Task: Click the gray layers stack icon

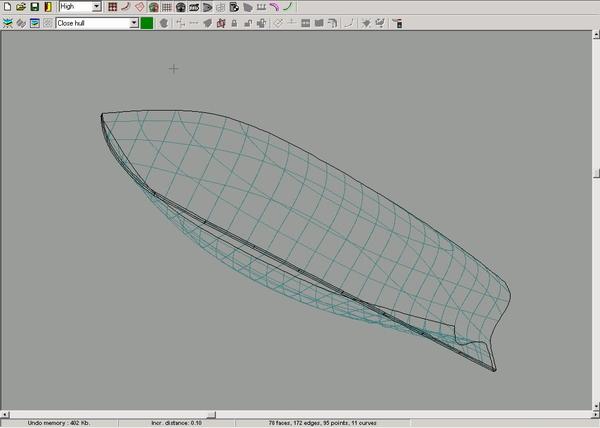Action: (21, 23)
